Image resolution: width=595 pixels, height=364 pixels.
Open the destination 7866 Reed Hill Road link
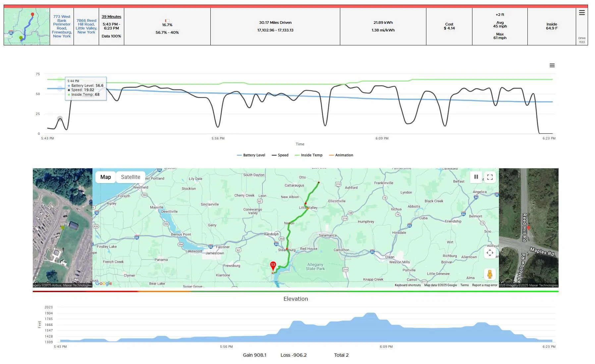[86, 26]
